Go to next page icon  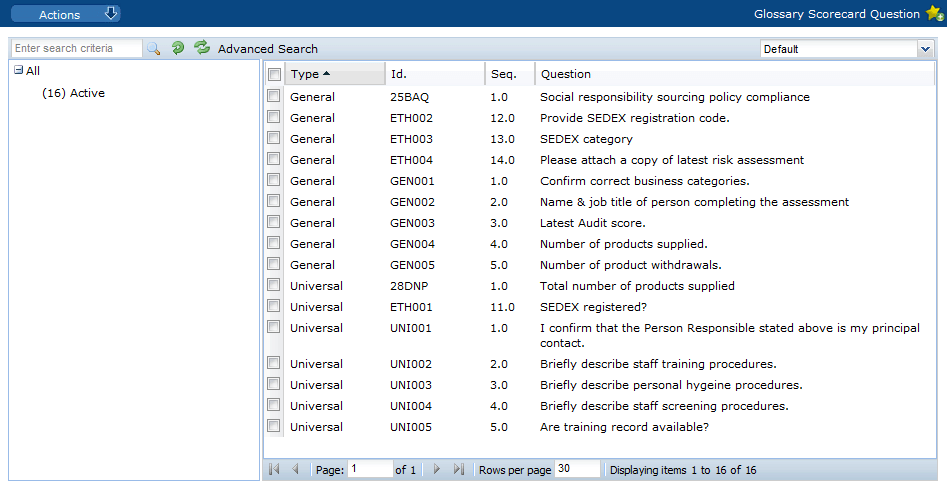[x=437, y=469]
